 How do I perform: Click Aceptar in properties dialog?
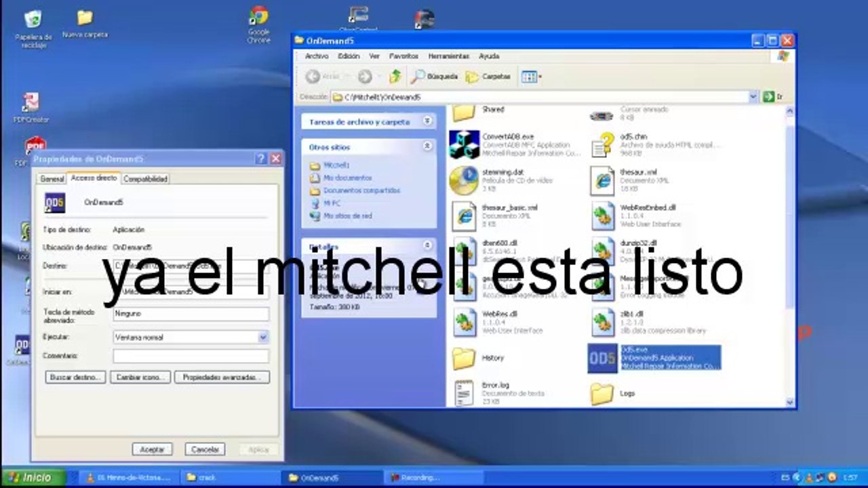[152, 449]
